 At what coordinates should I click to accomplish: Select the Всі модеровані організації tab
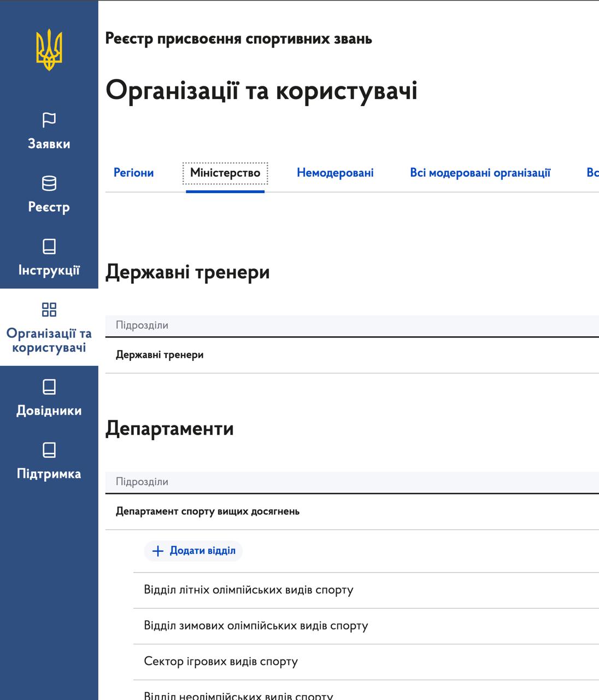[481, 172]
